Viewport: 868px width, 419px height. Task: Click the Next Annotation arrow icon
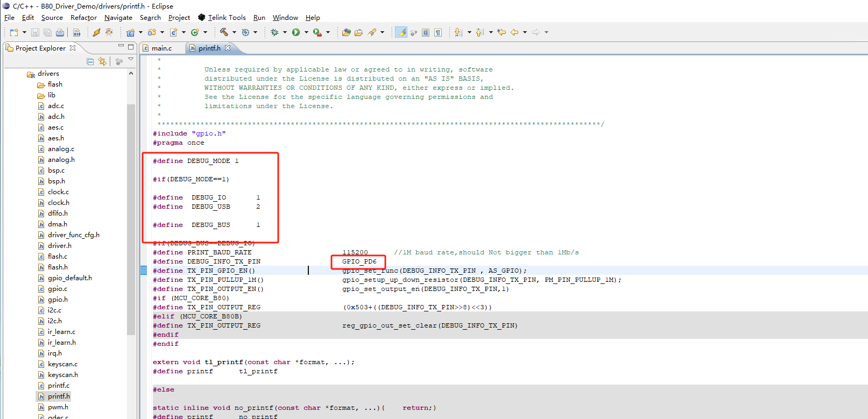(458, 32)
